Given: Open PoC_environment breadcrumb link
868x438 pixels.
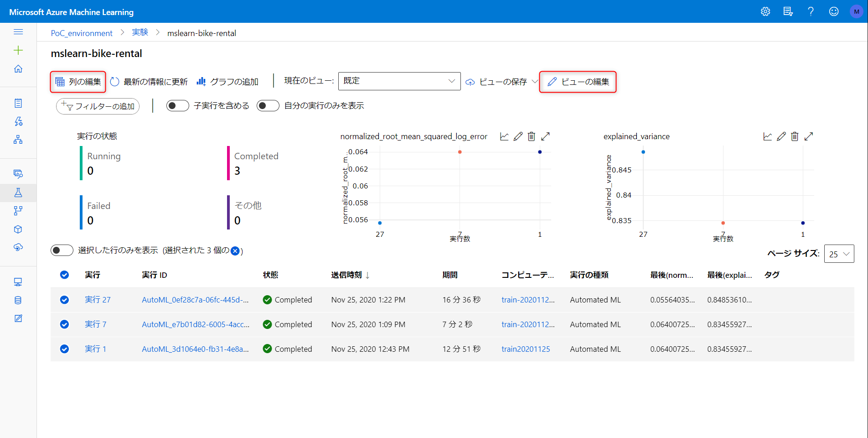Looking at the screenshot, I should coord(82,33).
